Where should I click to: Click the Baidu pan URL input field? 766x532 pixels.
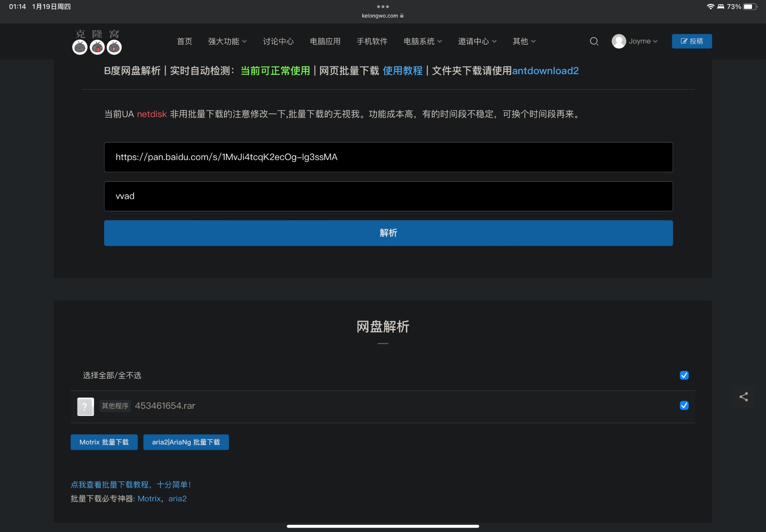point(388,157)
